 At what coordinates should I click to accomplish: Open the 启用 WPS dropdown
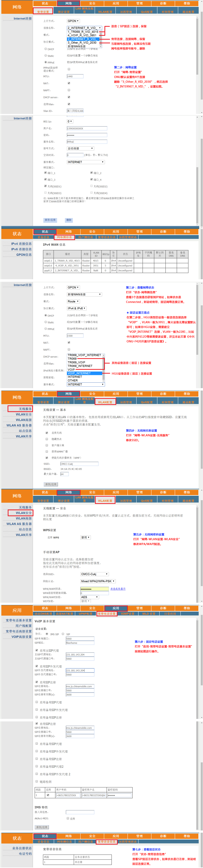tap(85, 537)
